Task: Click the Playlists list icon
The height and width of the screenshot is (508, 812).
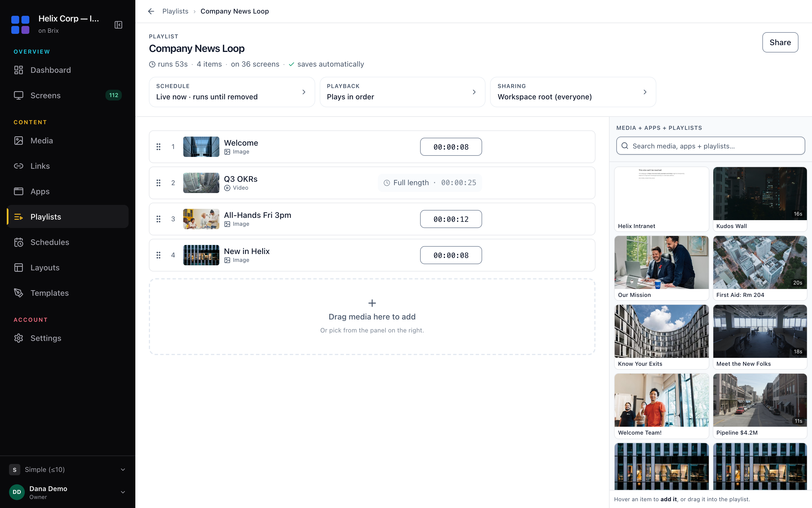Action: (18, 217)
